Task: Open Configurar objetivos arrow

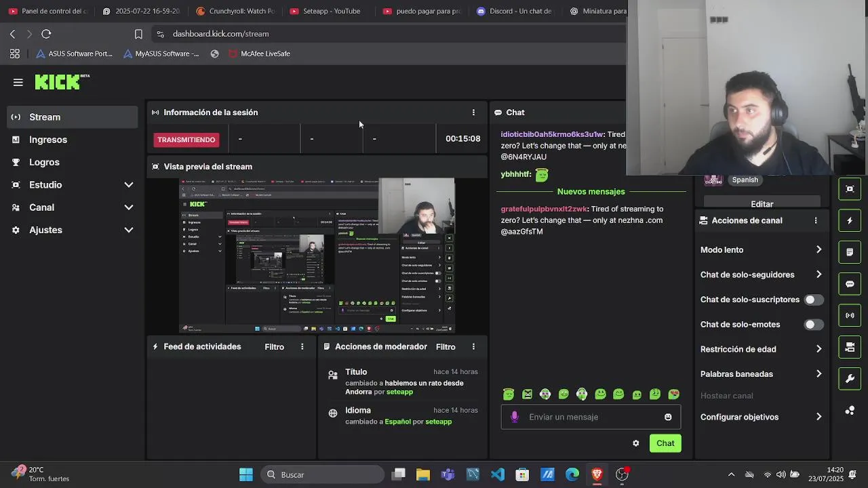Action: [x=818, y=417]
